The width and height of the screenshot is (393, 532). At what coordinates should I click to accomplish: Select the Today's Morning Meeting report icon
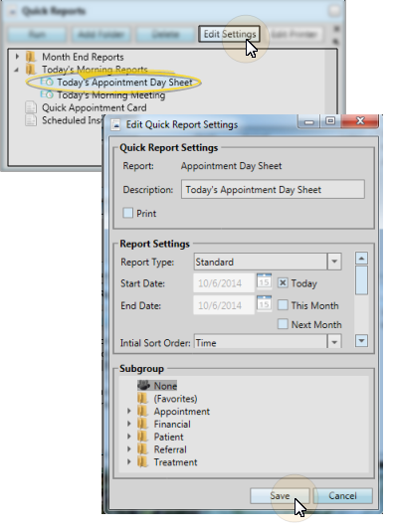click(x=47, y=94)
